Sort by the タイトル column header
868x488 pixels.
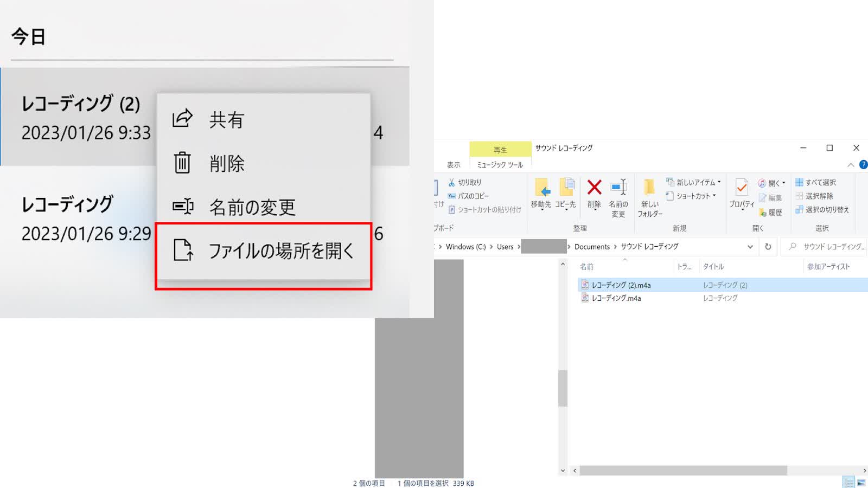[750, 266]
